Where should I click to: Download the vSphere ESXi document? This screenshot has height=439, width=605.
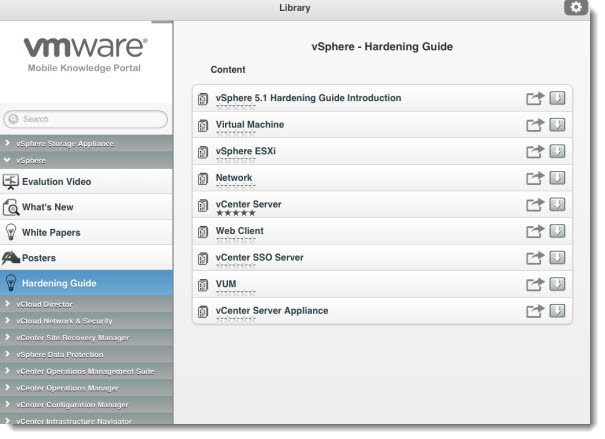coord(557,151)
